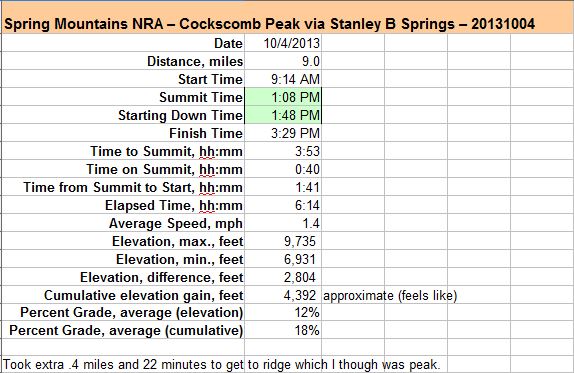Select the green Starting Down Time 1:48 PM cell
Image resolution: width=574 pixels, height=373 pixels.
(x=283, y=115)
